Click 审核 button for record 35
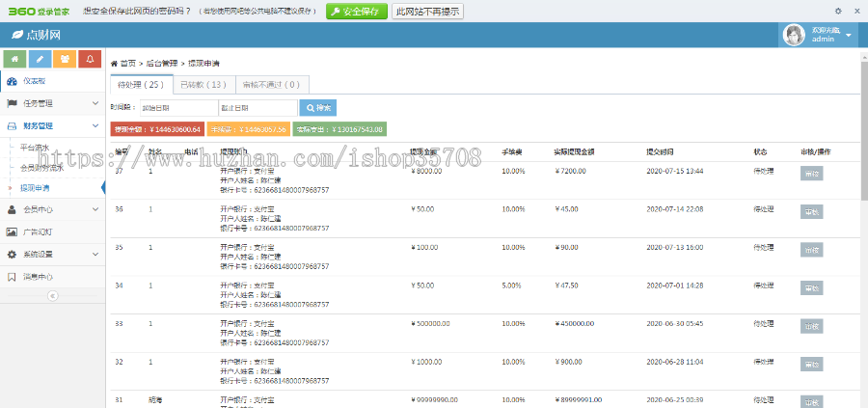 pos(811,250)
